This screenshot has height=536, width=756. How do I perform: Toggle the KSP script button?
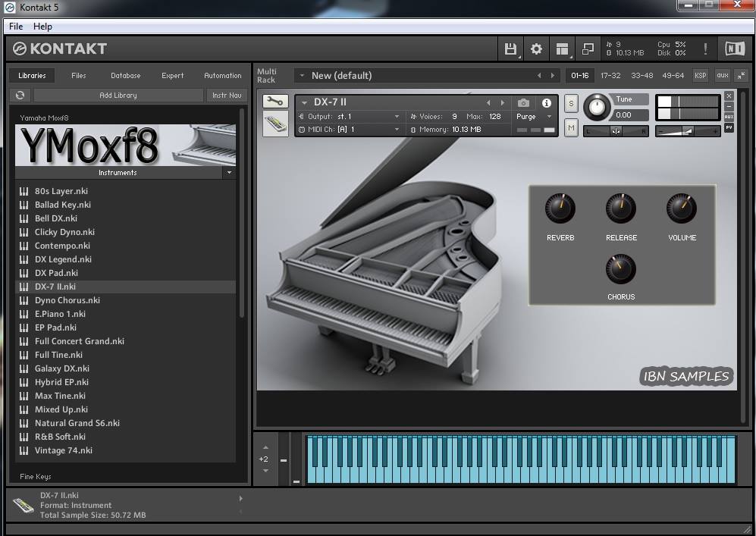click(x=700, y=75)
